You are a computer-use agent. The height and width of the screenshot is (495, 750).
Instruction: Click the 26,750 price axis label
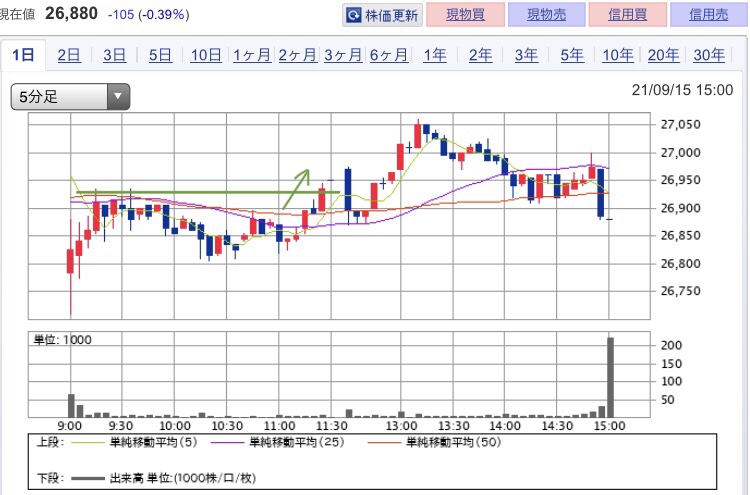click(680, 291)
